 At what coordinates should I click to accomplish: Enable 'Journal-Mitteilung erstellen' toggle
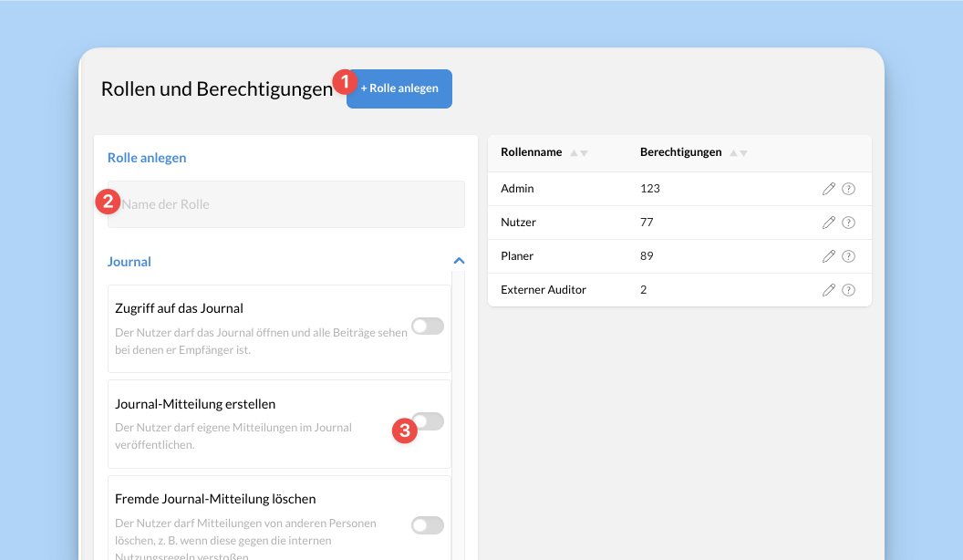(428, 421)
